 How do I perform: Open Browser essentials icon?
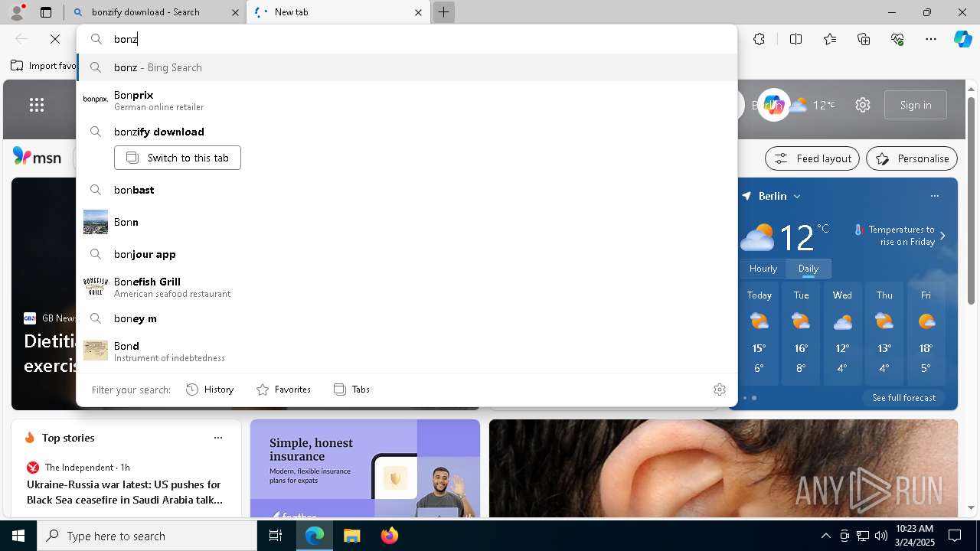tap(897, 39)
